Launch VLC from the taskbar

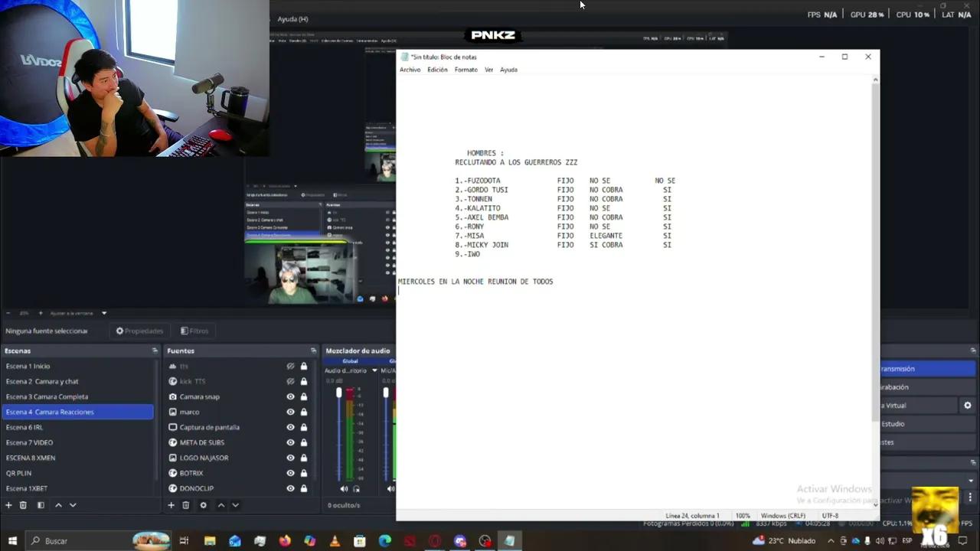click(335, 541)
